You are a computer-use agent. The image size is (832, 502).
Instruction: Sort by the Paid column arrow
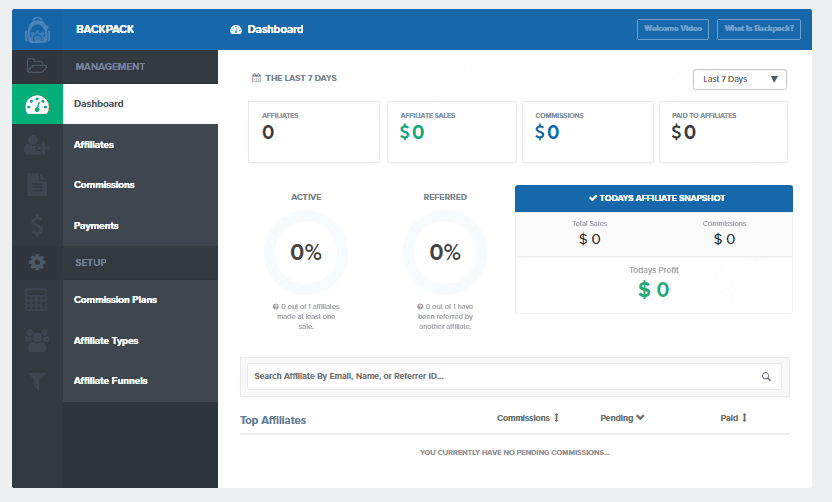pos(744,418)
